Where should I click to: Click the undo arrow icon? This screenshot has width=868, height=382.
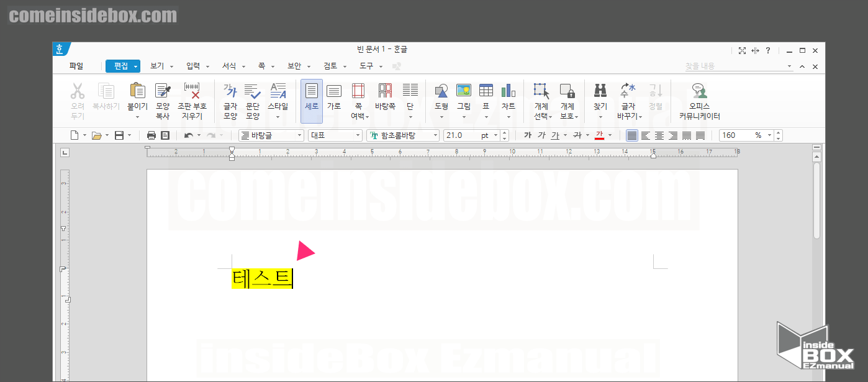189,135
